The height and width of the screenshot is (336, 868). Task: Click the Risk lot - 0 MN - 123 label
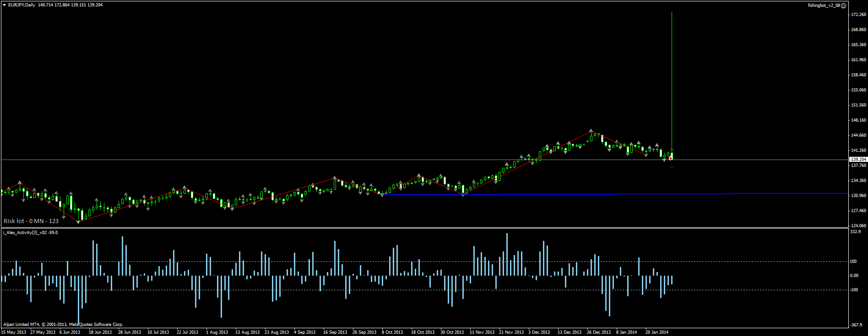31,221
